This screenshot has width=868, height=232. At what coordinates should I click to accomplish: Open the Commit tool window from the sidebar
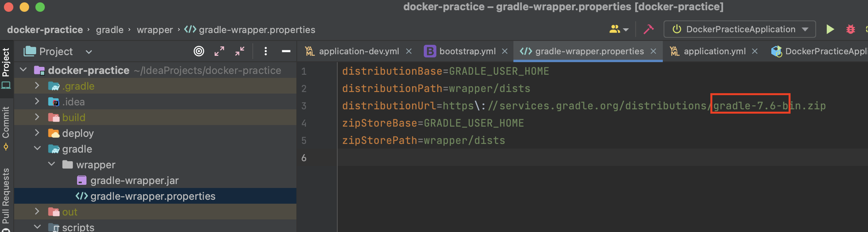[x=6, y=129]
